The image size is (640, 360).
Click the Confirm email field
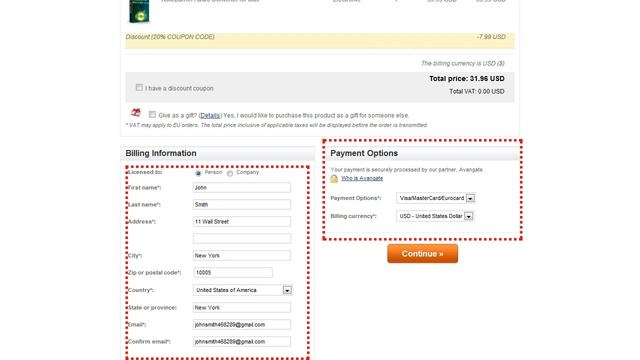[242, 342]
